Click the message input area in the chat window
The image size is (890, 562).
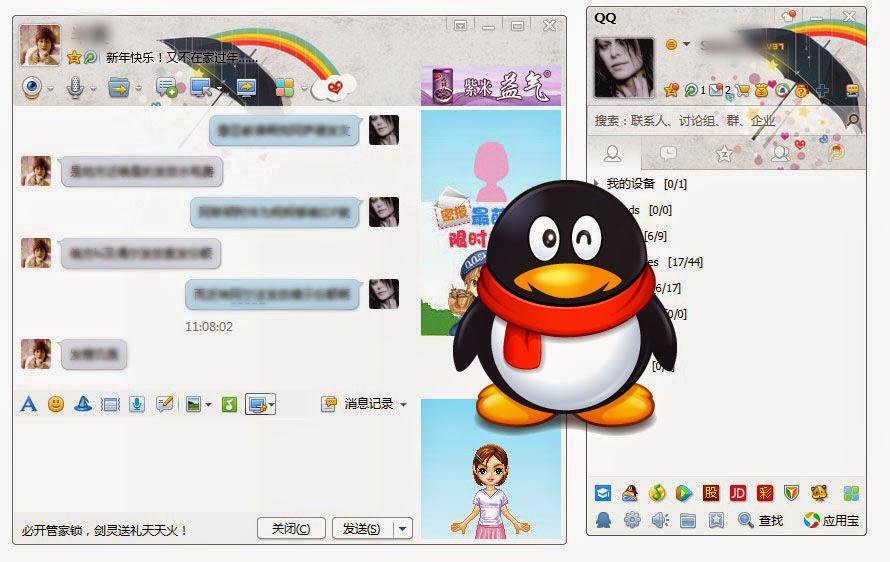(216, 465)
